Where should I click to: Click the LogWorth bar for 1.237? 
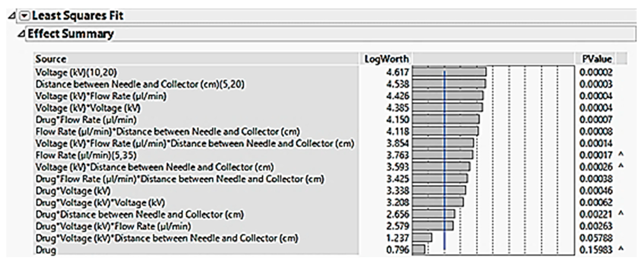coord(422,238)
